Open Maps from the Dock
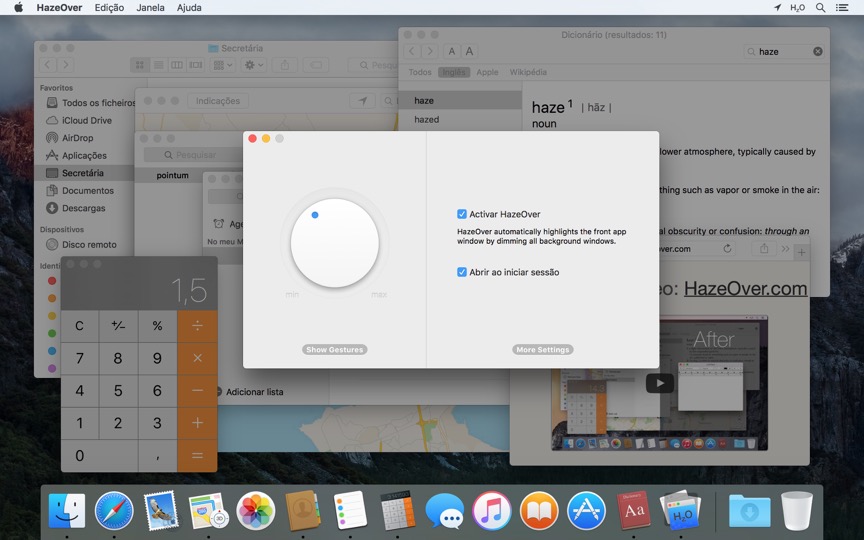 (x=208, y=511)
